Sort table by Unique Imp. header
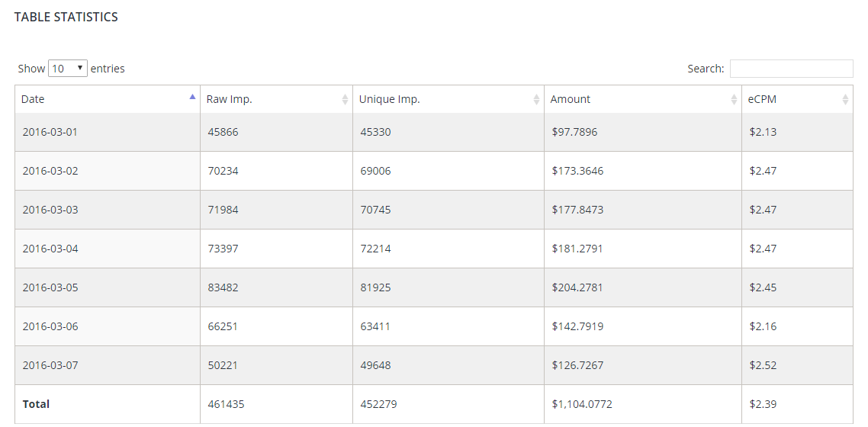The width and height of the screenshot is (868, 427). pos(389,99)
